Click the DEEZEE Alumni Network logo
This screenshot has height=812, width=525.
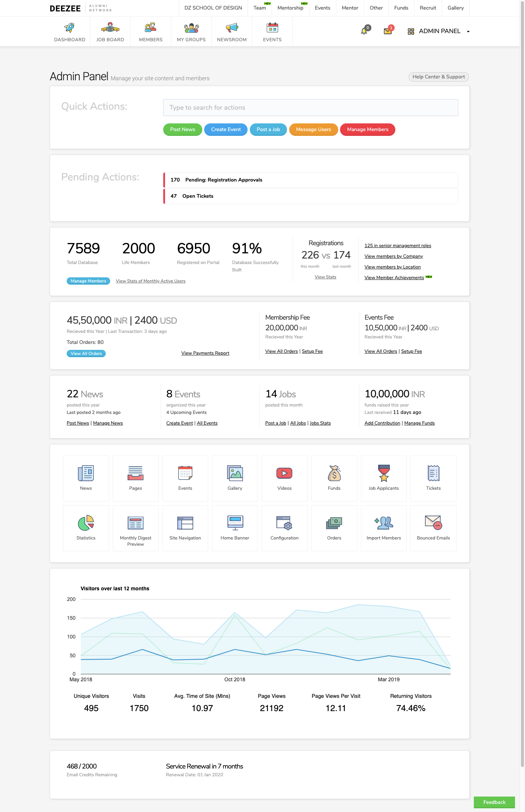(x=81, y=8)
